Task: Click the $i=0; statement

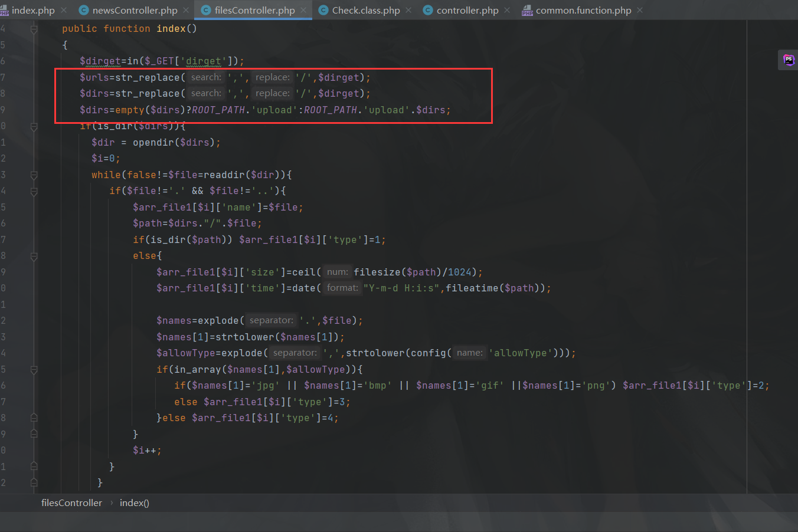Action: [106, 159]
